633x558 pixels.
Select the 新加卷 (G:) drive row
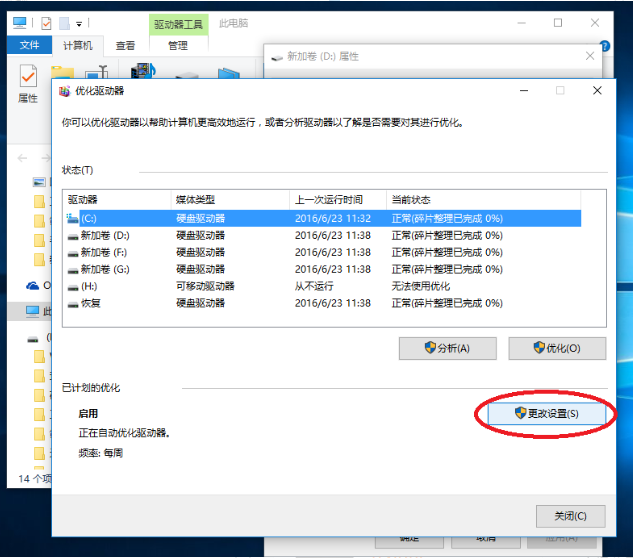pyautogui.click(x=324, y=269)
